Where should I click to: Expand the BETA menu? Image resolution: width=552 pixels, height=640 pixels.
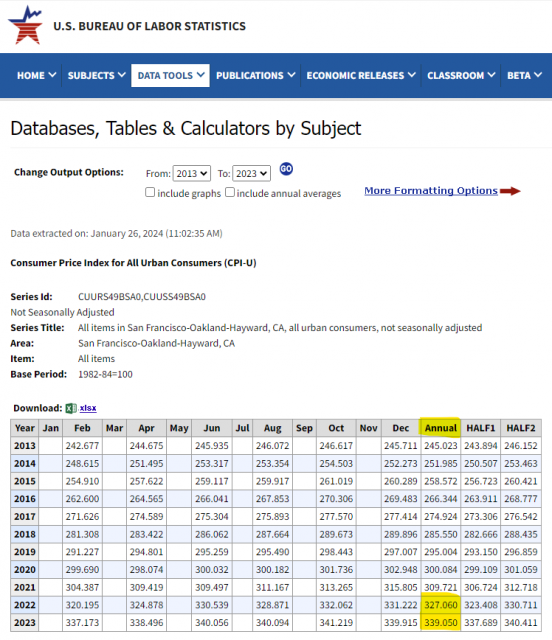524,76
